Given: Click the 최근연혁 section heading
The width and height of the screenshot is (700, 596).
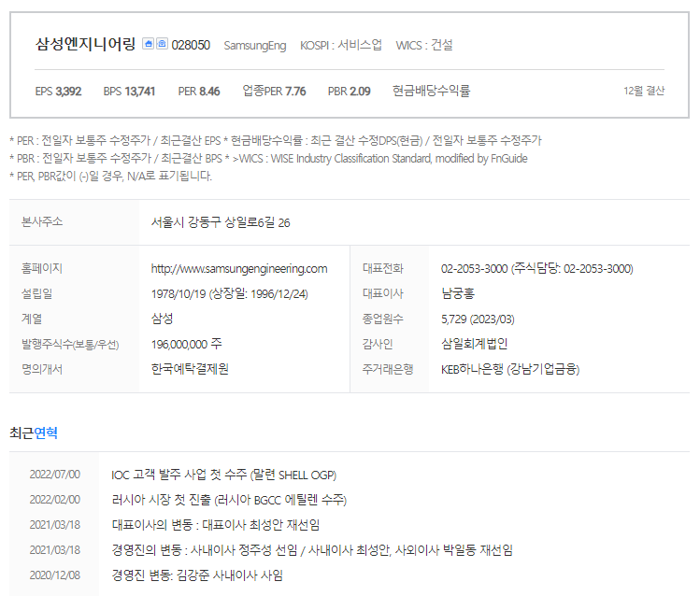Looking at the screenshot, I should click(x=34, y=433).
